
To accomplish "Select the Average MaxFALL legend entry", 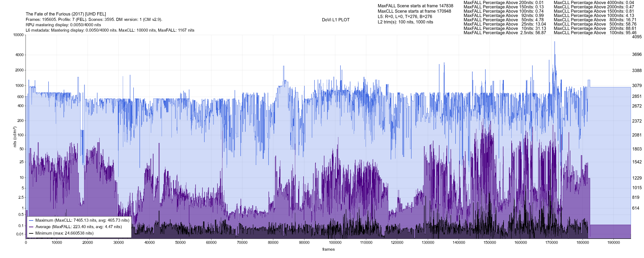I will (79, 227).
